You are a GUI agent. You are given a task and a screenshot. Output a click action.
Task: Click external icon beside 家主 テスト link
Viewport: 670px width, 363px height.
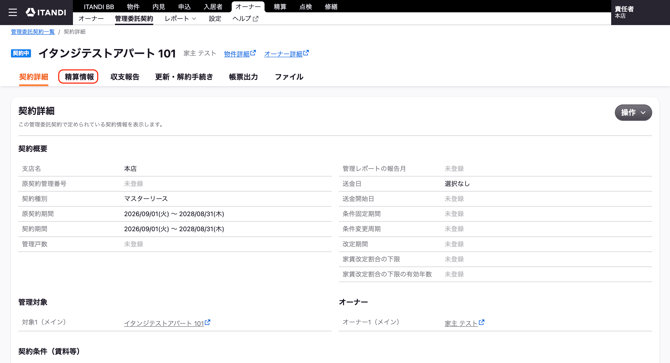pyautogui.click(x=482, y=322)
